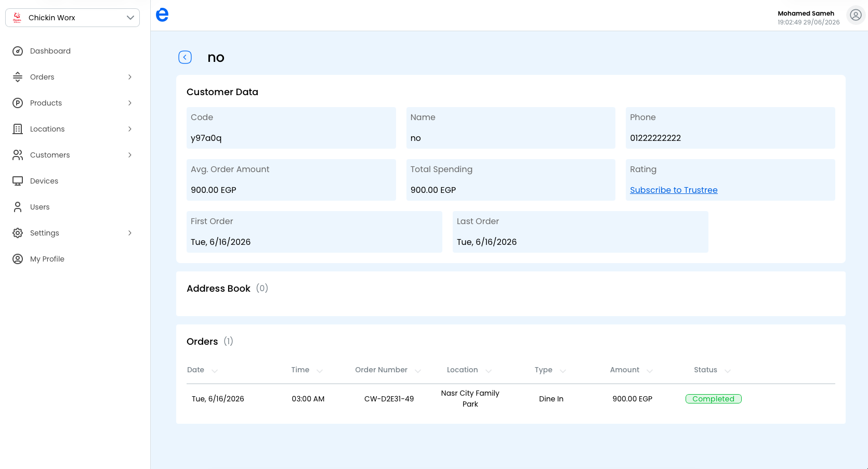Click the Products P icon
The width and height of the screenshot is (868, 469).
tap(18, 103)
